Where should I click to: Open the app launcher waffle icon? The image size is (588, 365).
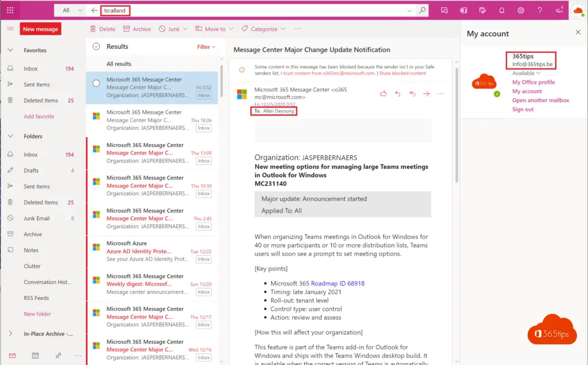(x=10, y=10)
